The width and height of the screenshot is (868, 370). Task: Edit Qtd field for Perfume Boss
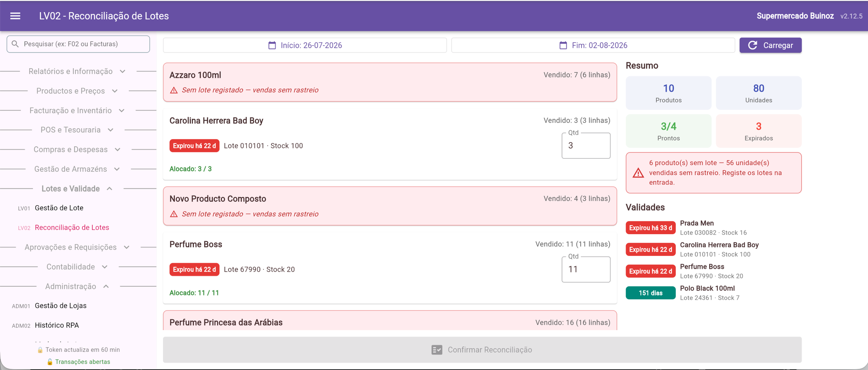pos(586,269)
